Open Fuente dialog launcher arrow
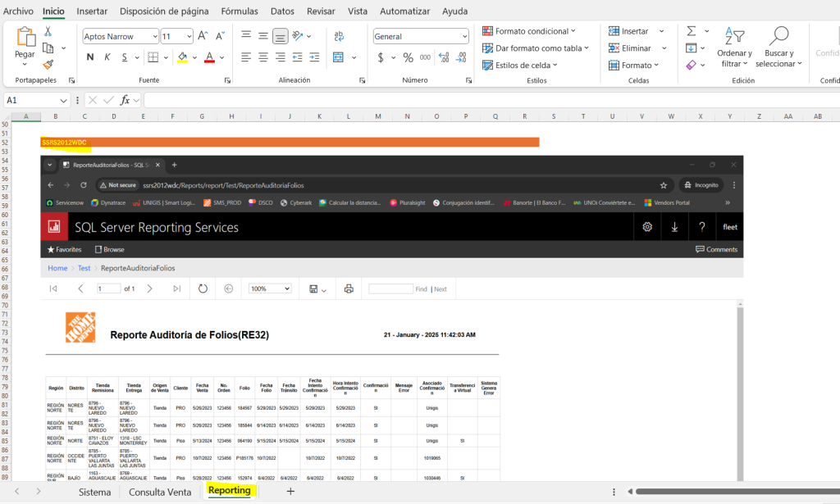 (x=228, y=80)
